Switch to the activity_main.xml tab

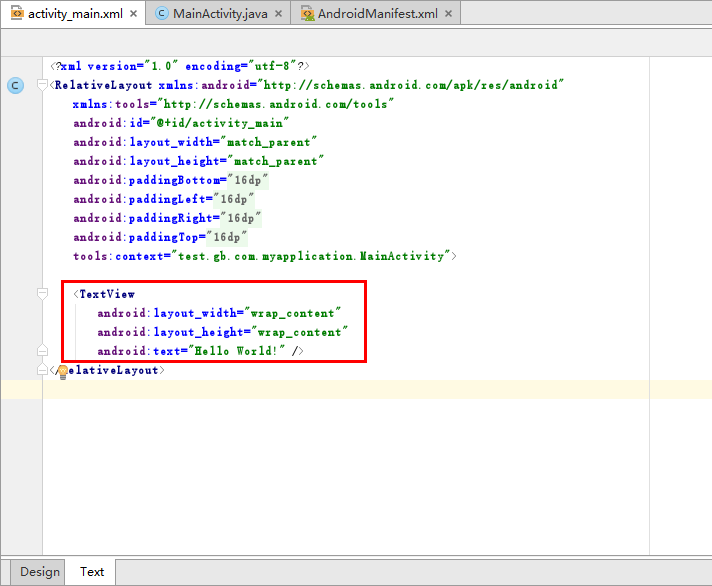(75, 14)
